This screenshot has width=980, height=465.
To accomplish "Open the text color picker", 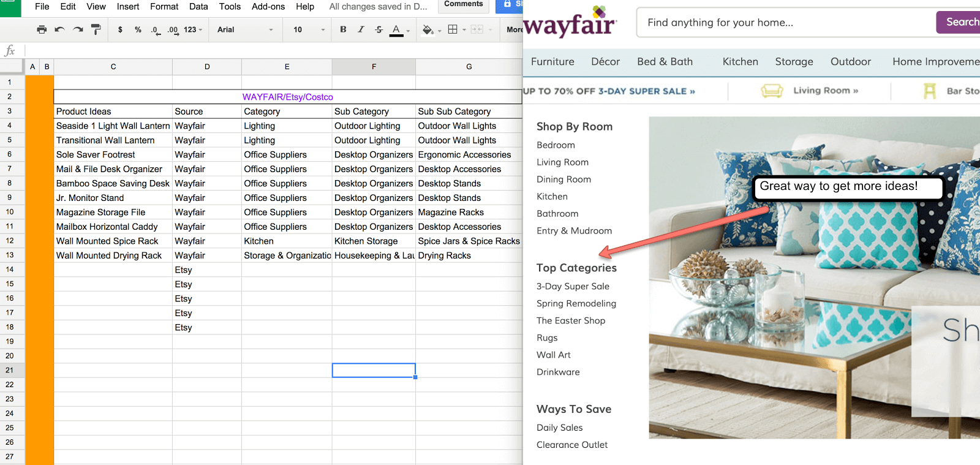I will [397, 30].
